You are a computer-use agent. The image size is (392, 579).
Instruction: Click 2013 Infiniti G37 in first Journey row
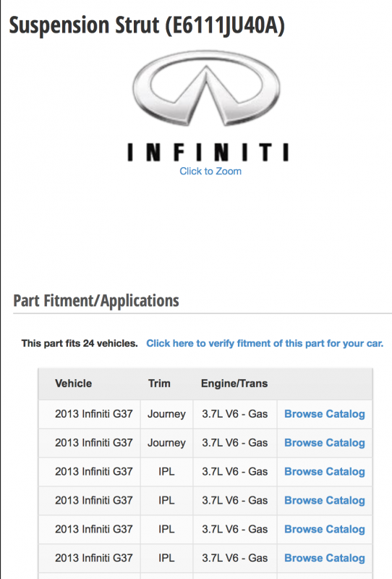click(x=94, y=414)
